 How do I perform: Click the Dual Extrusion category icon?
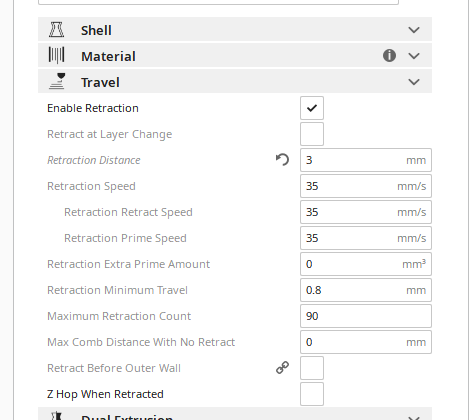click(x=57, y=416)
